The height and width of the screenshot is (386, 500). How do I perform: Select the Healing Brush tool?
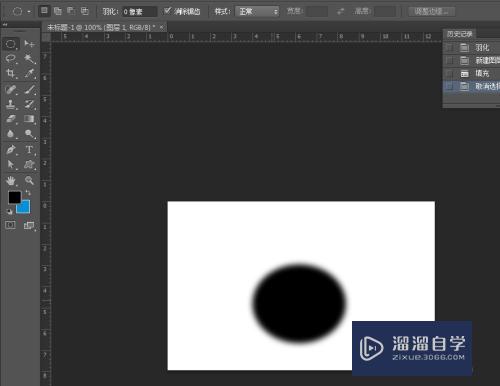pos(10,89)
